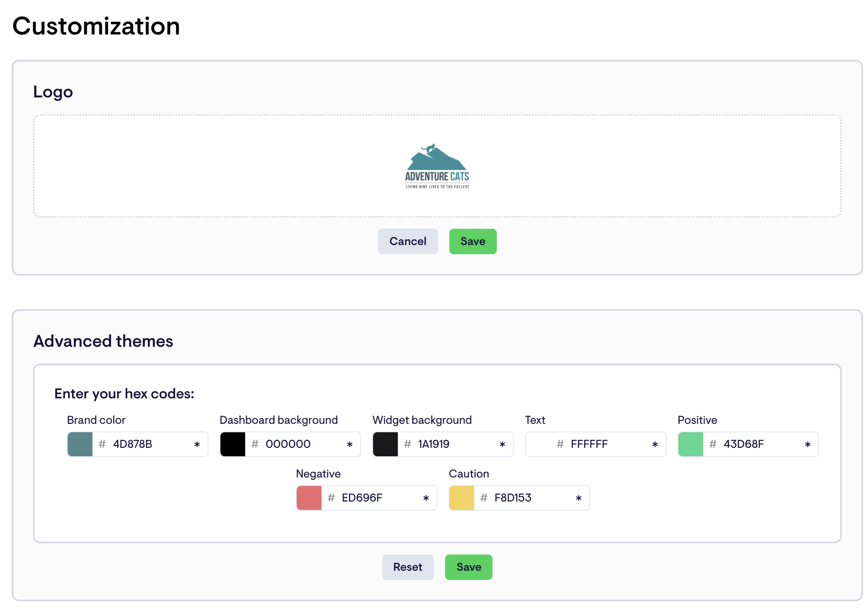The width and height of the screenshot is (868, 616).
Task: Click the 'Dashboard background' label
Action: click(x=279, y=420)
